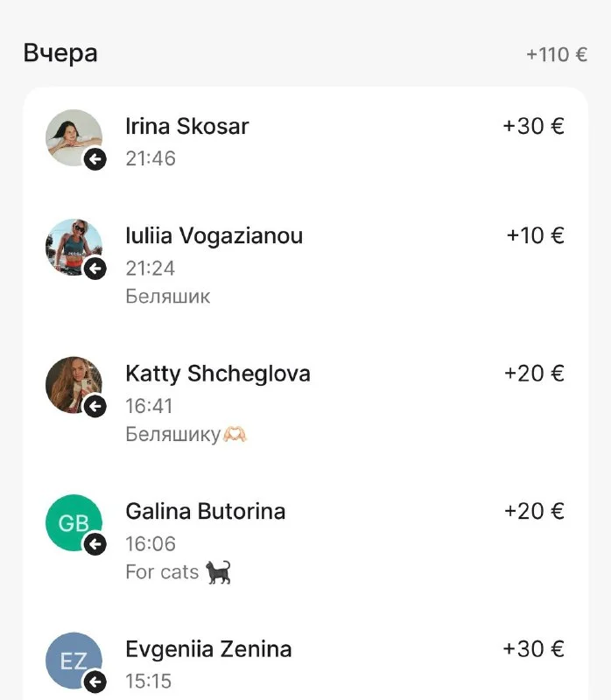Viewport: 611px width, 700px height.
Task: Tap Iuliia Vogazianou's profile photo
Action: pyautogui.click(x=72, y=245)
